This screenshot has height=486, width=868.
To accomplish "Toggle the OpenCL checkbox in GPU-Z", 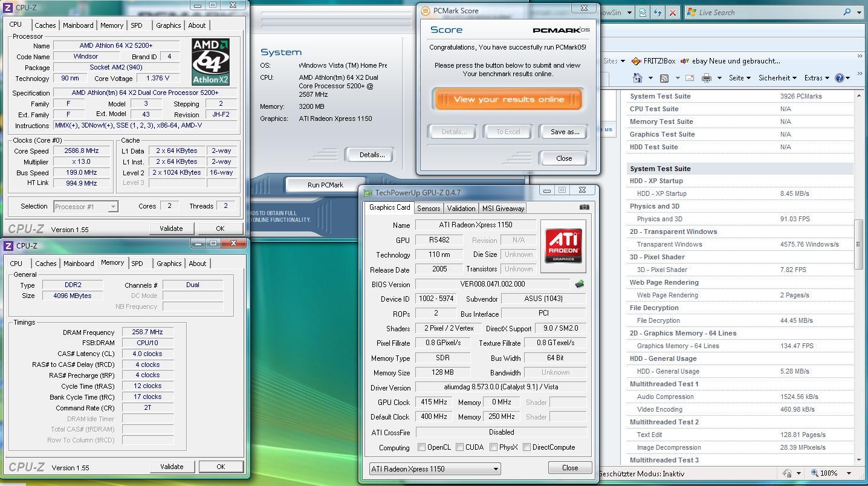I will point(422,447).
